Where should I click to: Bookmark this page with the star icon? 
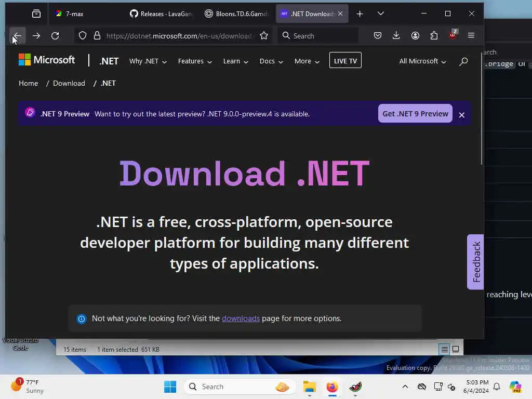(264, 36)
